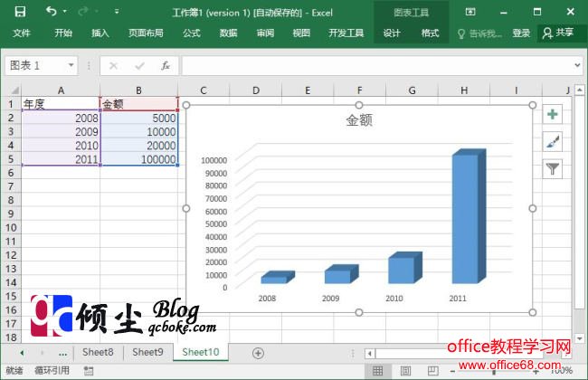Select the 2010 bar in chart
The image size is (588, 380).
coord(405,268)
